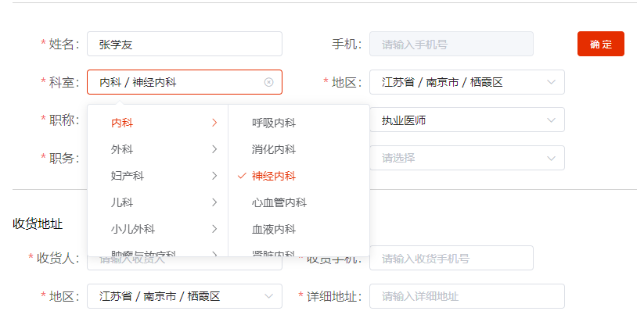Open the 请选择 dropdown
Screen dimensions: 644x311
(x=467, y=158)
